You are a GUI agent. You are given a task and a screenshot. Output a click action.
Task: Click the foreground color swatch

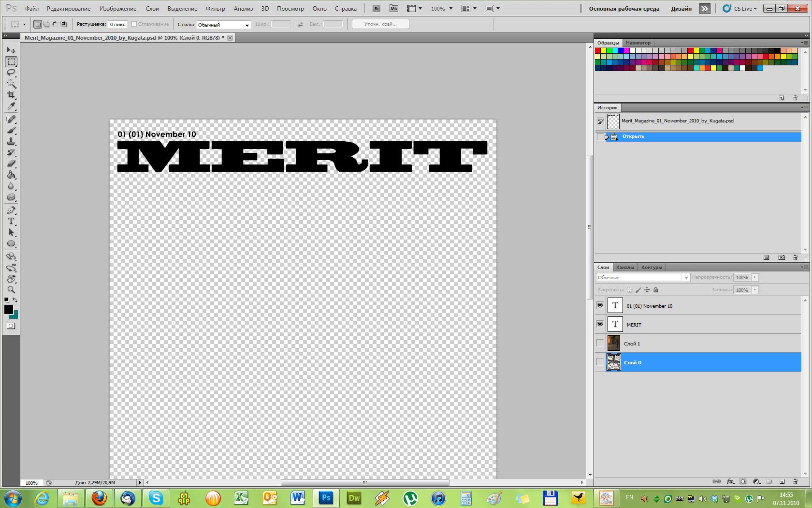click(8, 310)
